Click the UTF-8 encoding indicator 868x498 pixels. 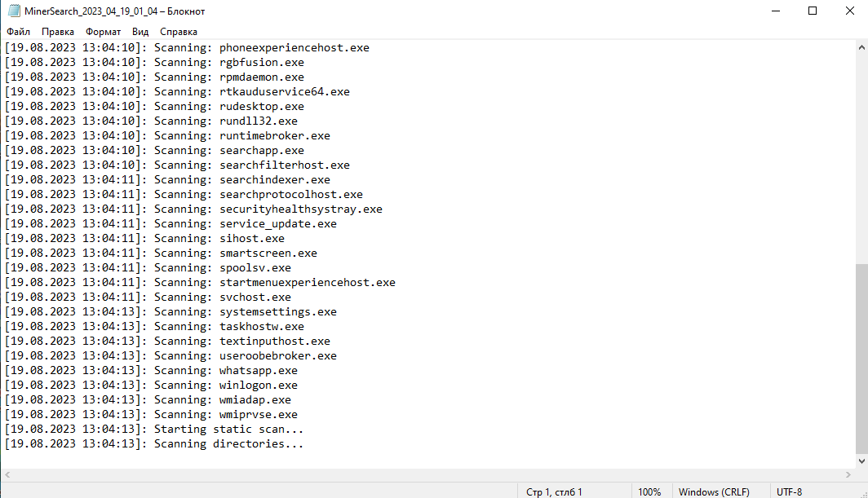(x=790, y=491)
